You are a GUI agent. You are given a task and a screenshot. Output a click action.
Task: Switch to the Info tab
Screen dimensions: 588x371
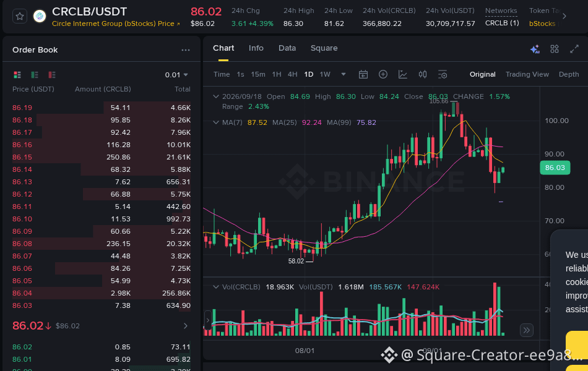[256, 48]
